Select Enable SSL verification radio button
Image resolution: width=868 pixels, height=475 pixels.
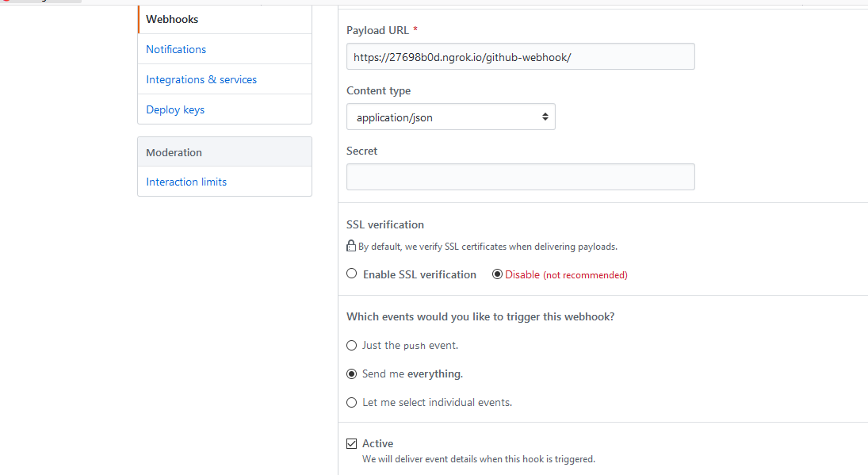tap(352, 274)
